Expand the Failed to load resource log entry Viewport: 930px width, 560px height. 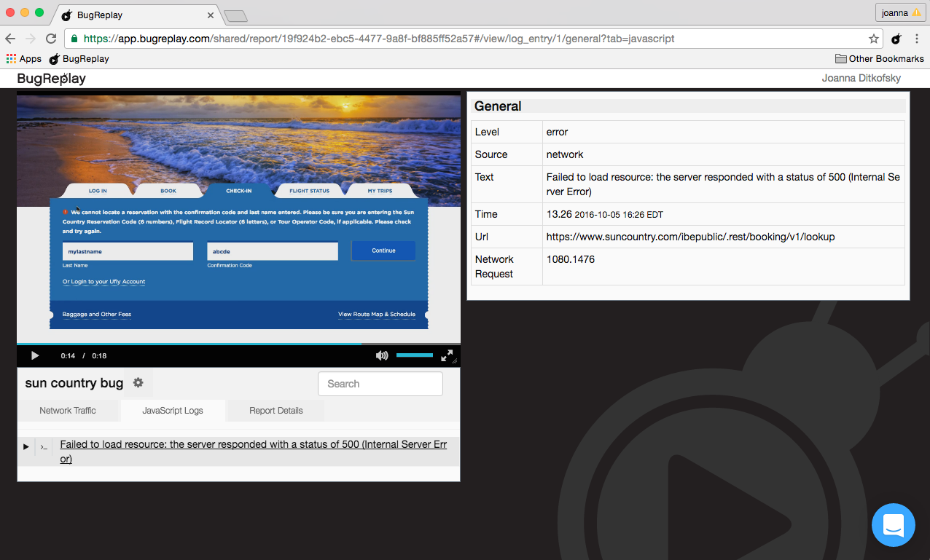tap(26, 446)
